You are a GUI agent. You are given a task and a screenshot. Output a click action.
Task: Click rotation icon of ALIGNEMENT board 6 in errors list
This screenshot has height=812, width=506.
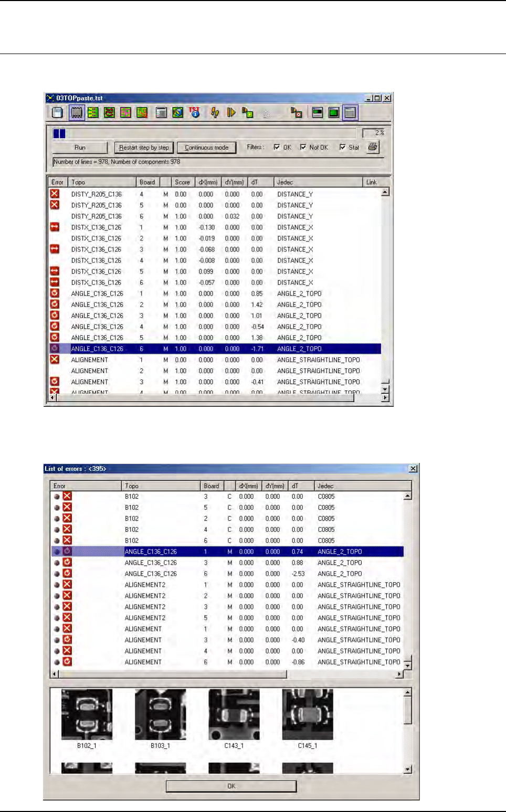[x=67, y=661]
